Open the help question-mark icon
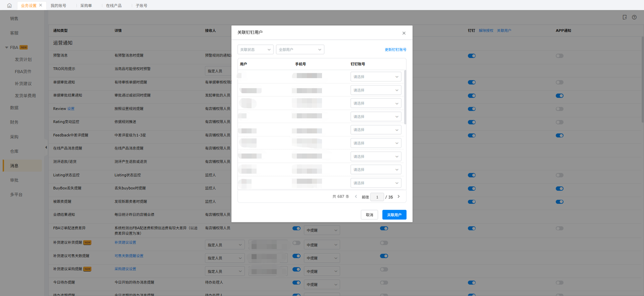The width and height of the screenshot is (644, 296). coord(634,17)
